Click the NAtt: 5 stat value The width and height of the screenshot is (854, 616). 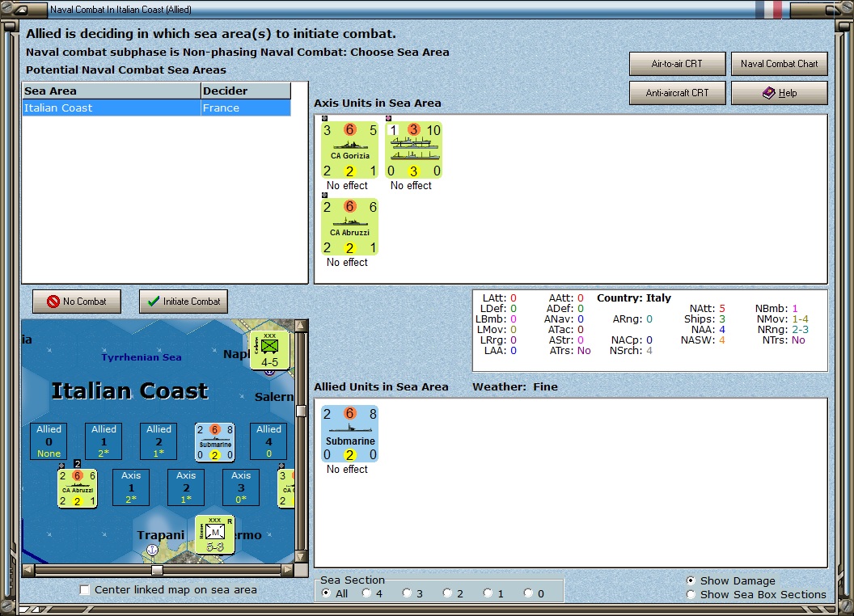[722, 308]
